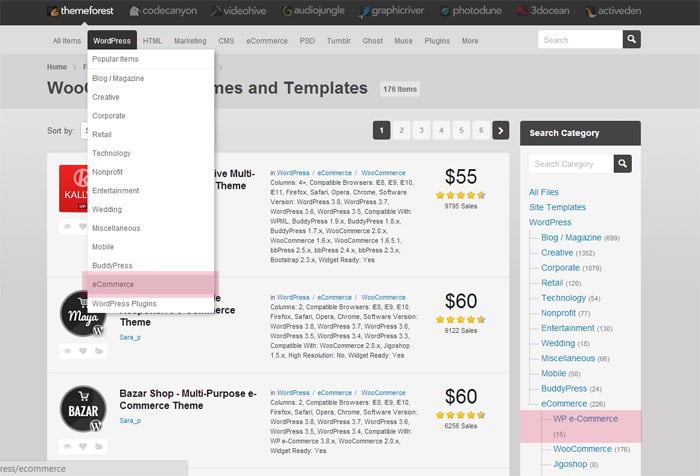Open the Sort by dropdown
The height and width of the screenshot is (476, 700).
tap(85, 131)
